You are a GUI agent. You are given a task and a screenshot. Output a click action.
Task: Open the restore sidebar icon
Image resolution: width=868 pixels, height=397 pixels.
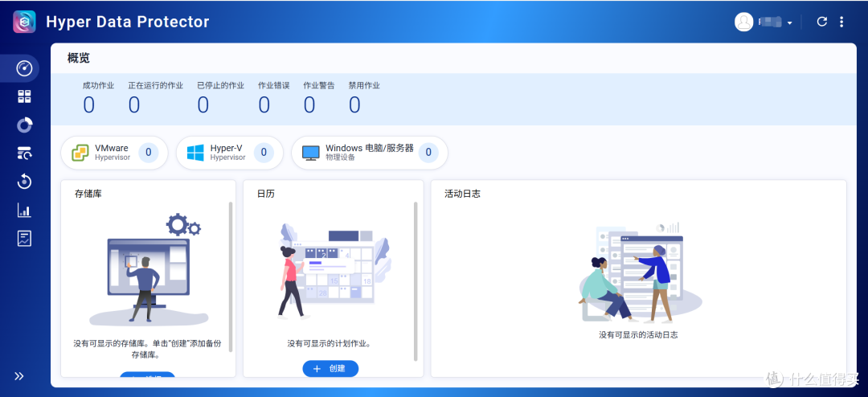[x=24, y=181]
